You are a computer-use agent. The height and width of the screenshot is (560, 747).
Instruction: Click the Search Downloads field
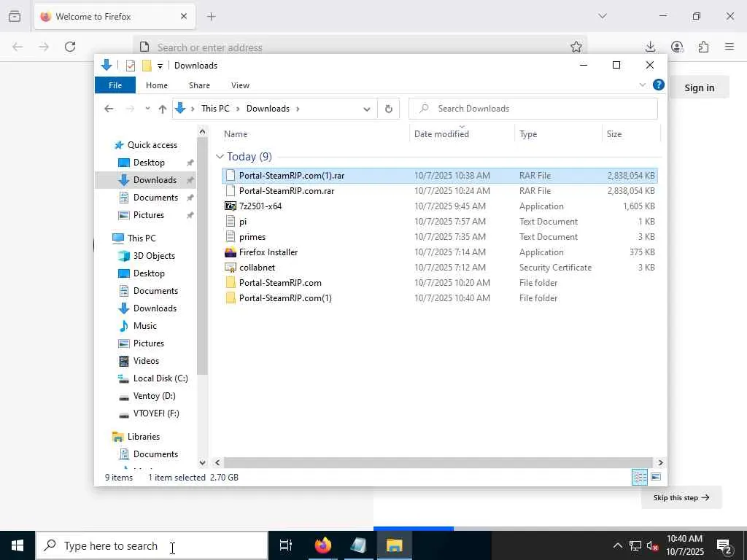(x=533, y=109)
